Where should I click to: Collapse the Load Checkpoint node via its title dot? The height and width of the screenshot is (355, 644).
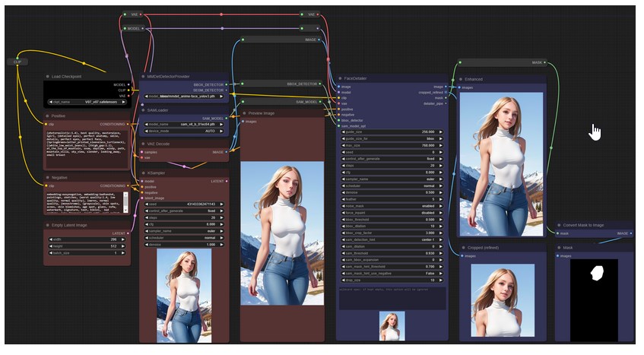click(48, 77)
